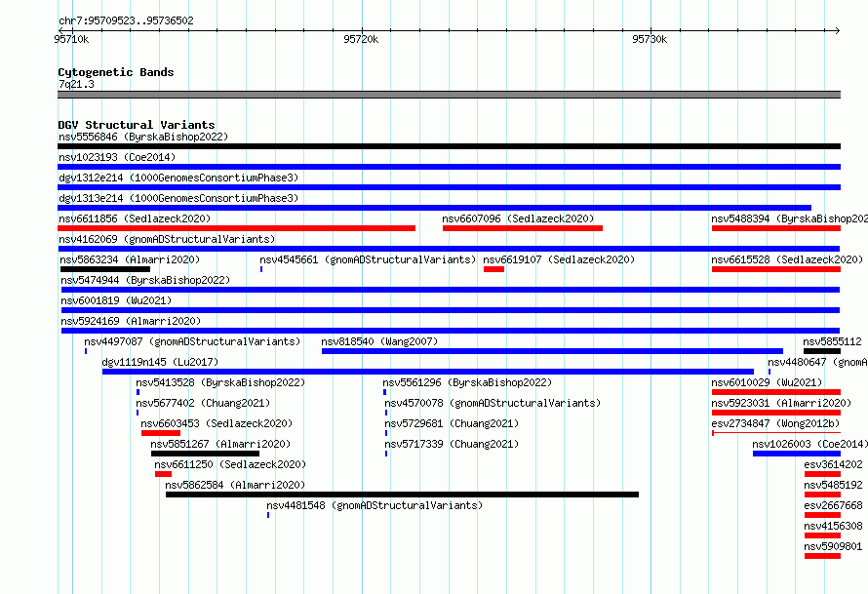Click the 95710k ruler tick label
Image resolution: width=868 pixels, height=594 pixels.
[71, 39]
